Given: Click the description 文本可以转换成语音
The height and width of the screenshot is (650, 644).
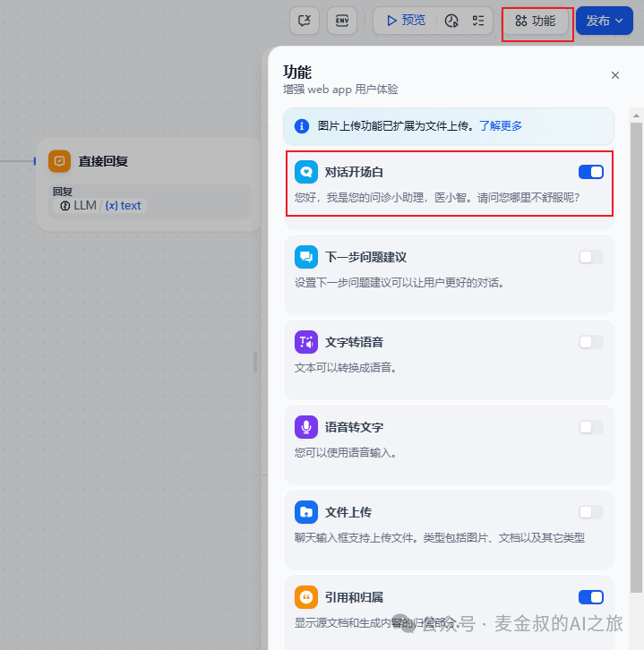Looking at the screenshot, I should click(346, 367).
